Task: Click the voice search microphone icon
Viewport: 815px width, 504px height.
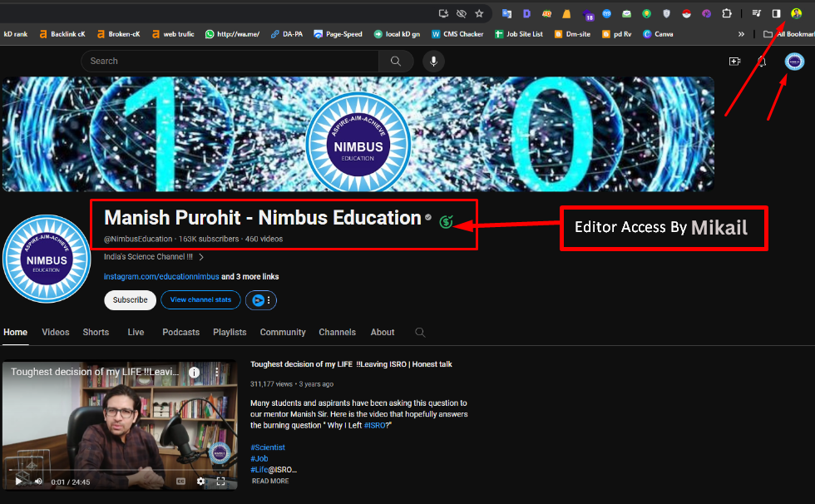Action: pos(432,61)
